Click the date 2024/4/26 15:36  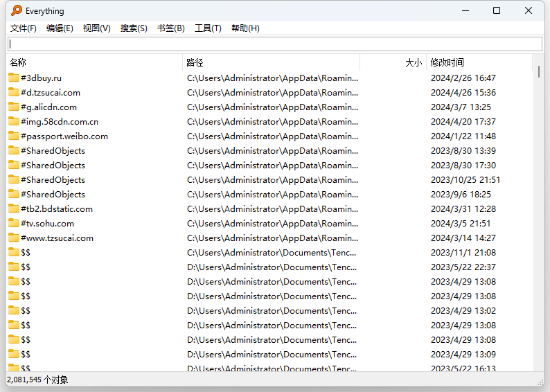click(x=463, y=93)
